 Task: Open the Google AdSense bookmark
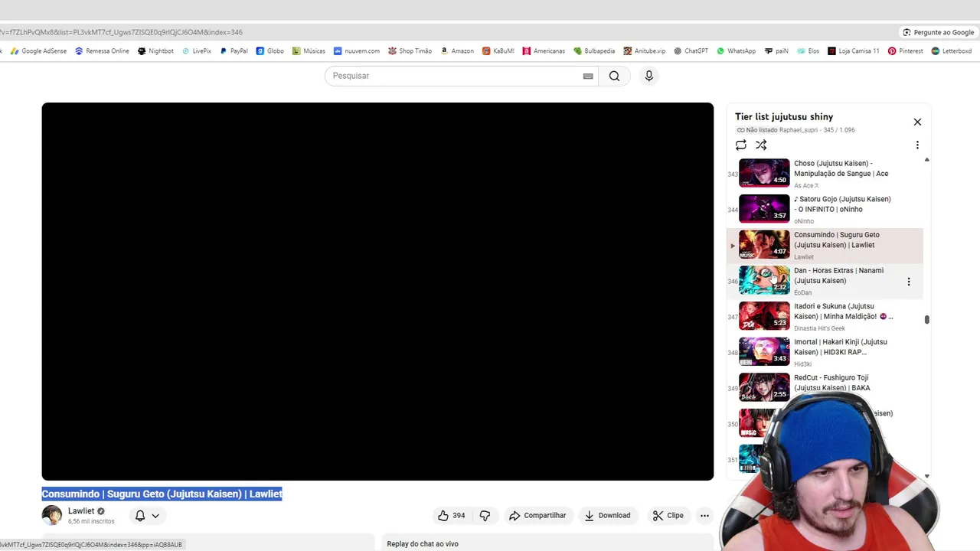tap(38, 51)
